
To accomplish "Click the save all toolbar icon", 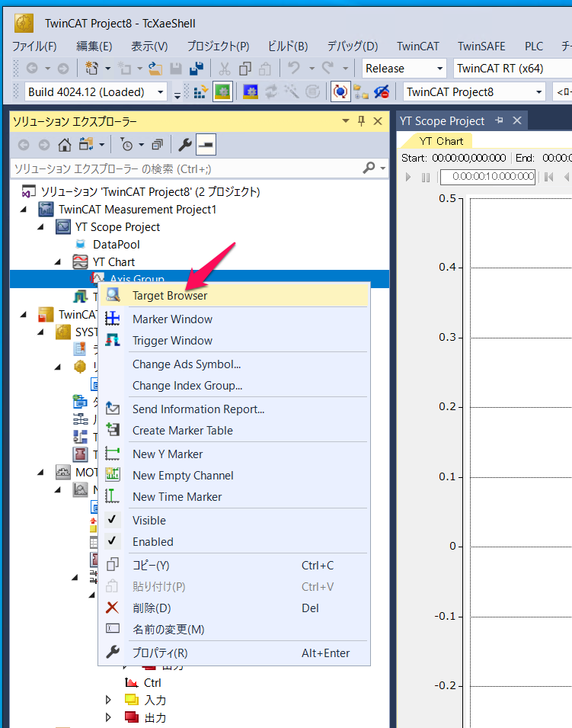I will pos(197,69).
